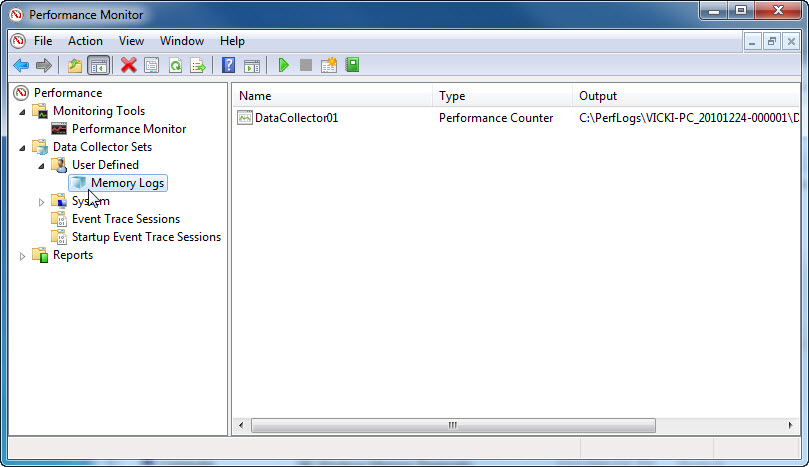The width and height of the screenshot is (809, 467).
Task: Click the Forward arrow in toolbar
Action: 44,66
